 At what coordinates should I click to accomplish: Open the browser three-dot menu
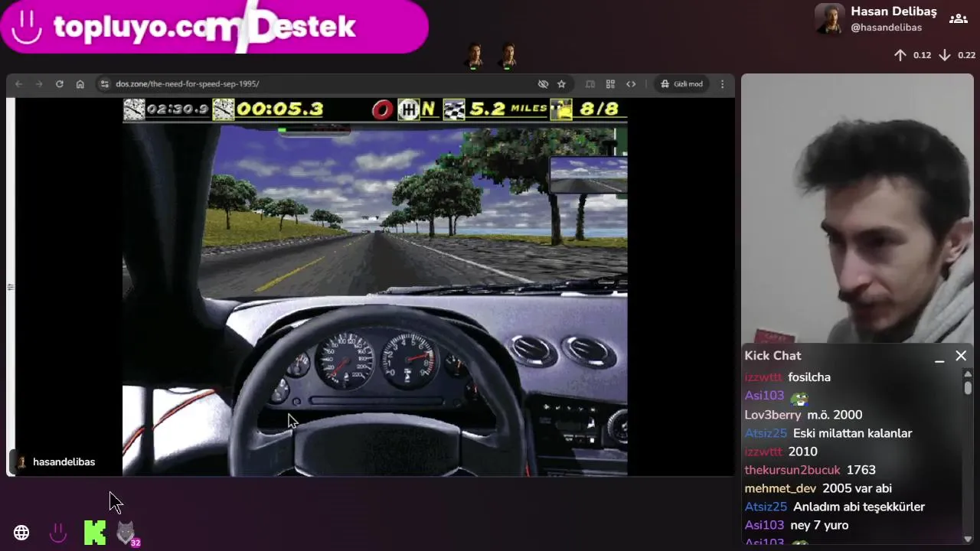coord(722,84)
